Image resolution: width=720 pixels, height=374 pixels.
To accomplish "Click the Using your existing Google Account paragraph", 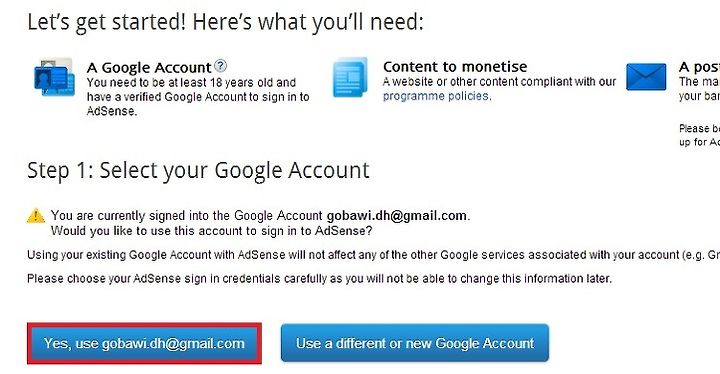I will [373, 255].
